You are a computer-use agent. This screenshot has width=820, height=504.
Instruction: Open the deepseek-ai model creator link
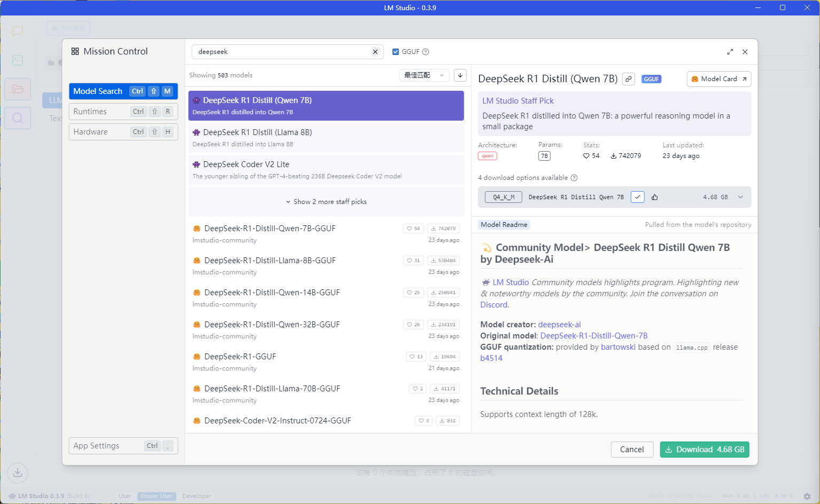559,325
